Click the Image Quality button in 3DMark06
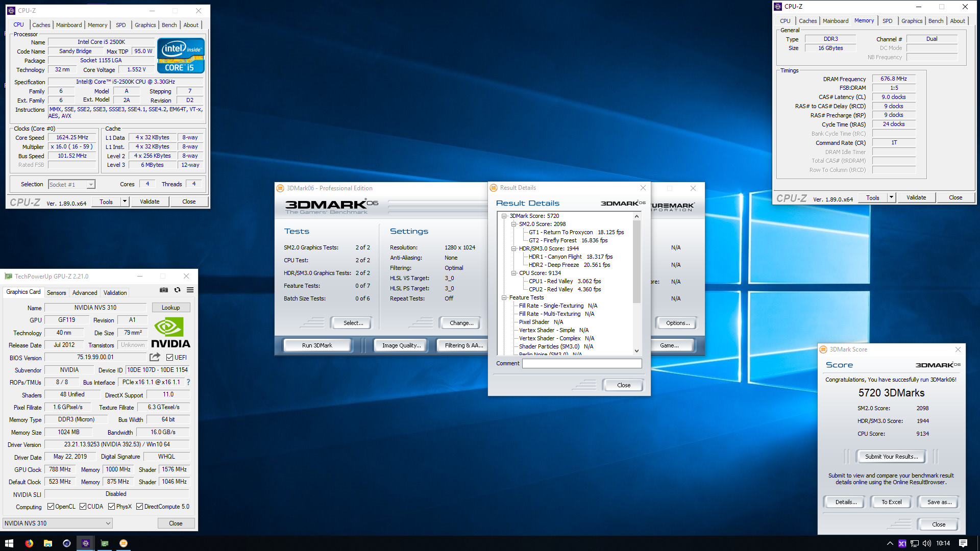Image resolution: width=980 pixels, height=551 pixels. [402, 345]
